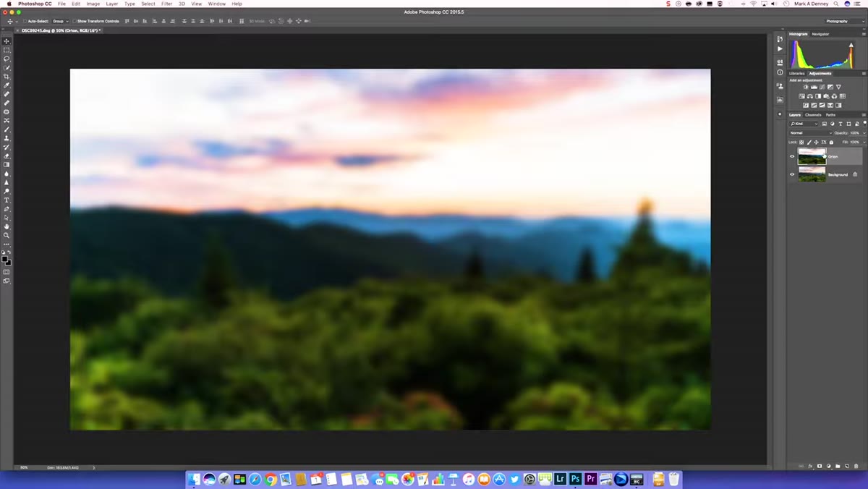This screenshot has height=489, width=868.
Task: Open the Image menu
Action: click(93, 4)
